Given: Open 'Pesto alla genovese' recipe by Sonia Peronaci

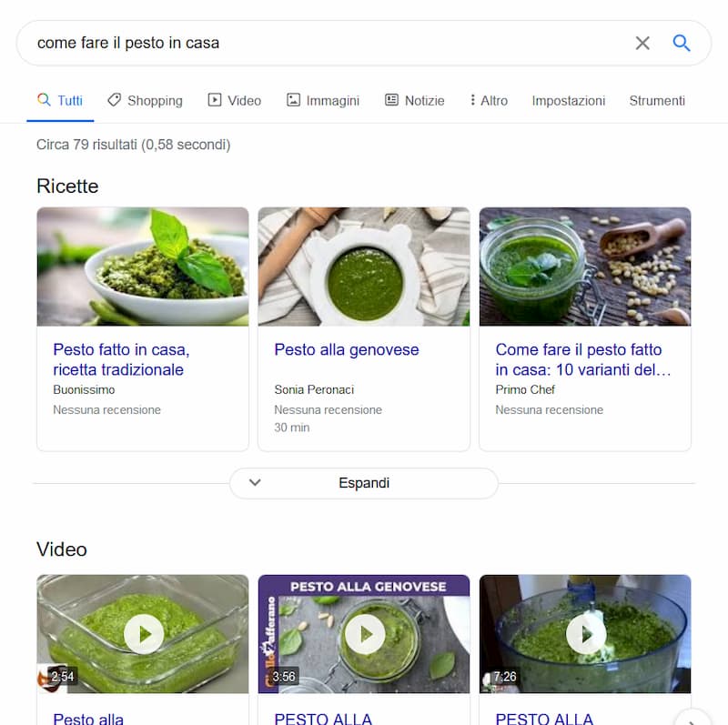Looking at the screenshot, I should coord(347,350).
